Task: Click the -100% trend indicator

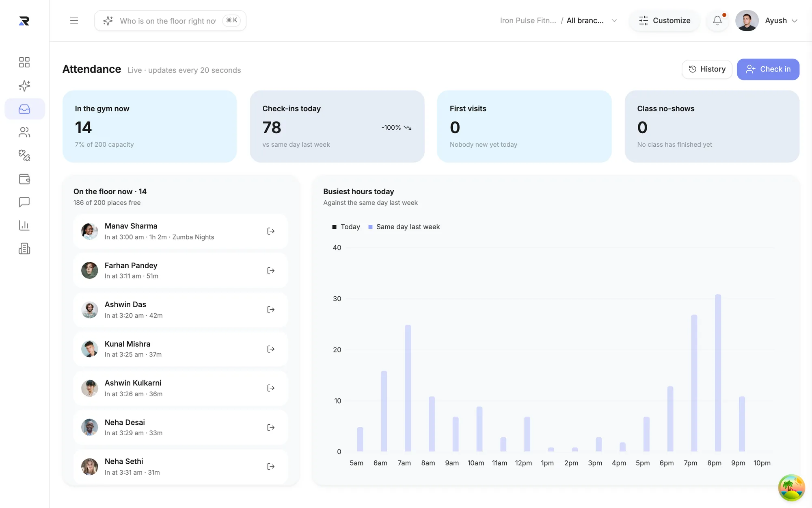Action: click(x=396, y=128)
